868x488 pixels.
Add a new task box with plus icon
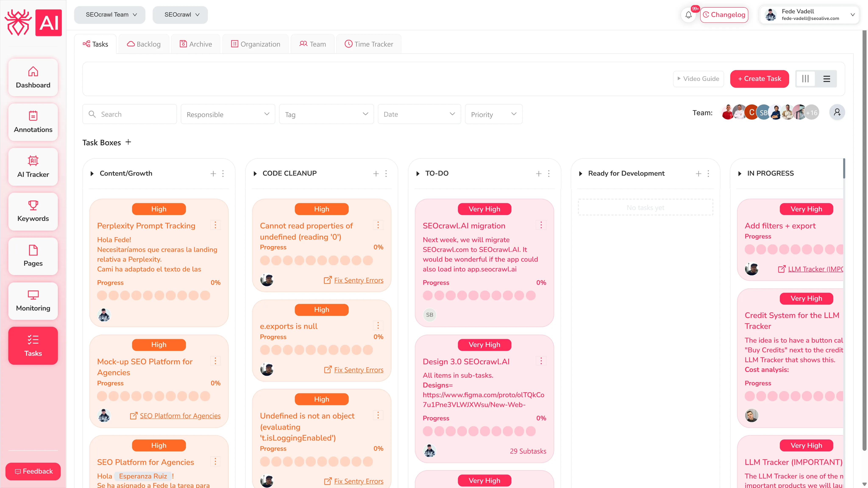pyautogui.click(x=128, y=142)
